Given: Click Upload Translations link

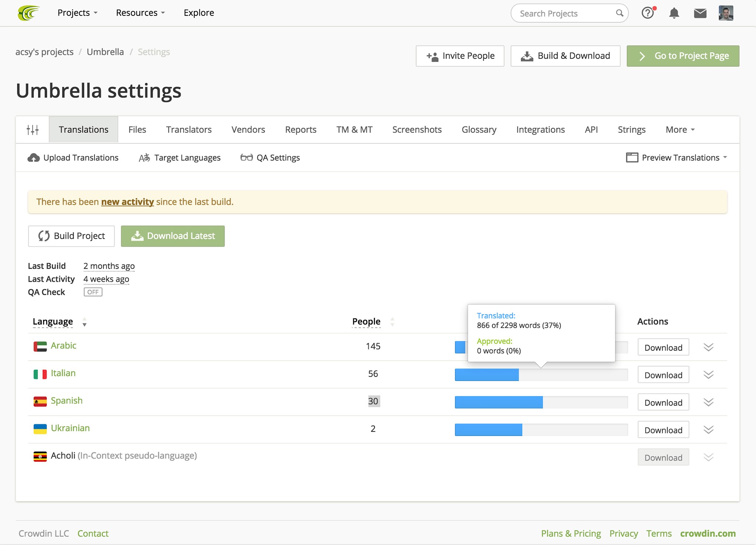Looking at the screenshot, I should pyautogui.click(x=73, y=158).
